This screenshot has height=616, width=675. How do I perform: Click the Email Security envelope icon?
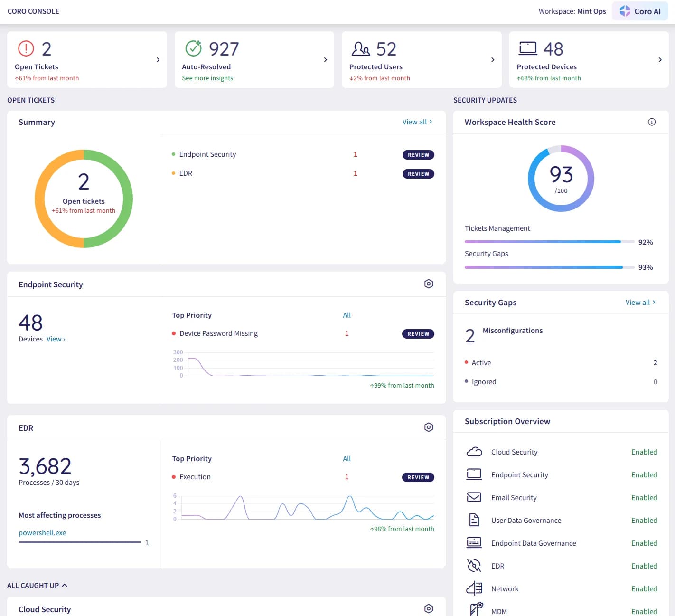[x=474, y=497]
